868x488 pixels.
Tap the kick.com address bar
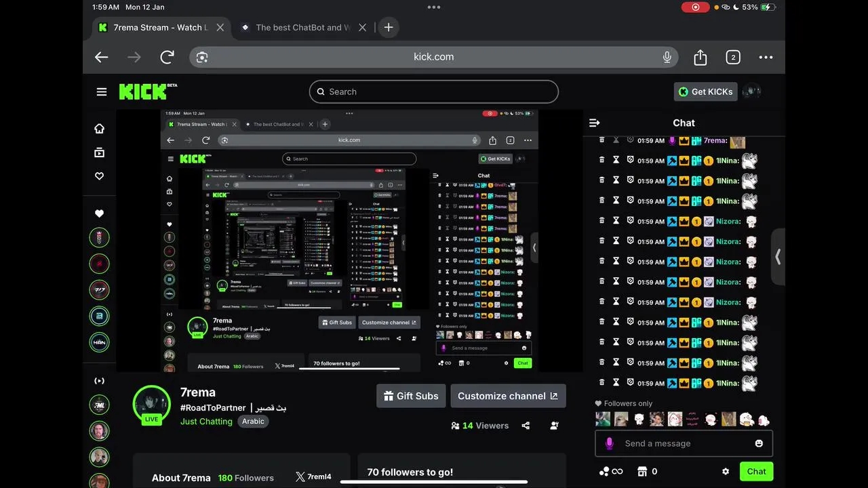click(434, 57)
